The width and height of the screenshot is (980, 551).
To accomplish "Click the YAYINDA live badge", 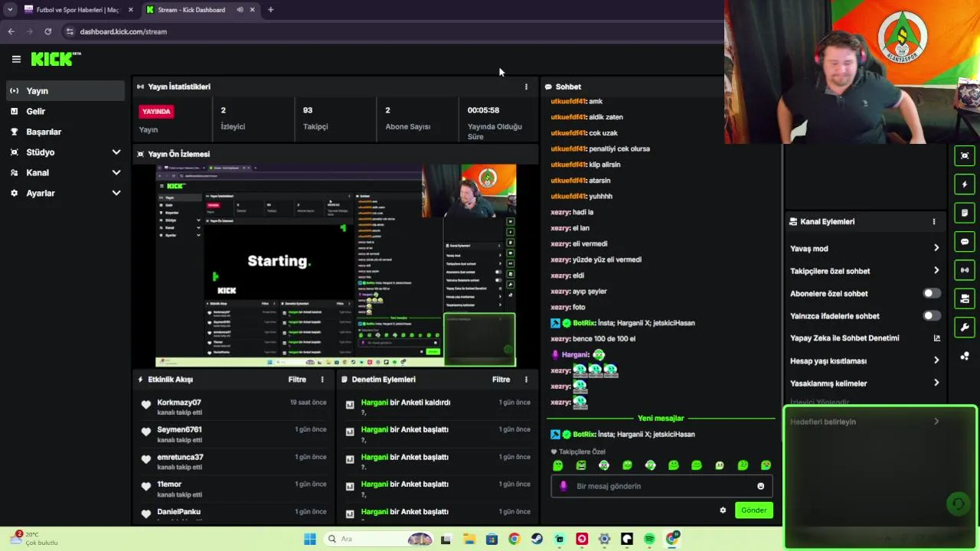I will 156,111.
